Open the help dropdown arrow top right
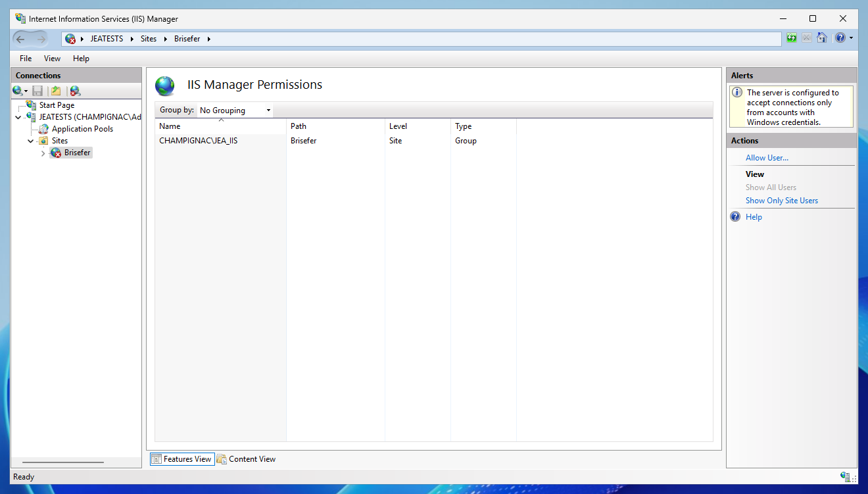This screenshot has height=494, width=868. pos(851,38)
